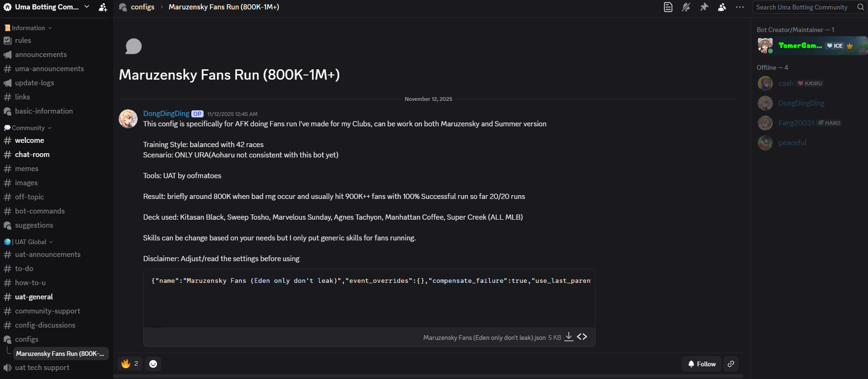The width and height of the screenshot is (868, 379).
Task: Click the 'Bot Creator/Maintainer — 1' header
Action: coord(795,30)
